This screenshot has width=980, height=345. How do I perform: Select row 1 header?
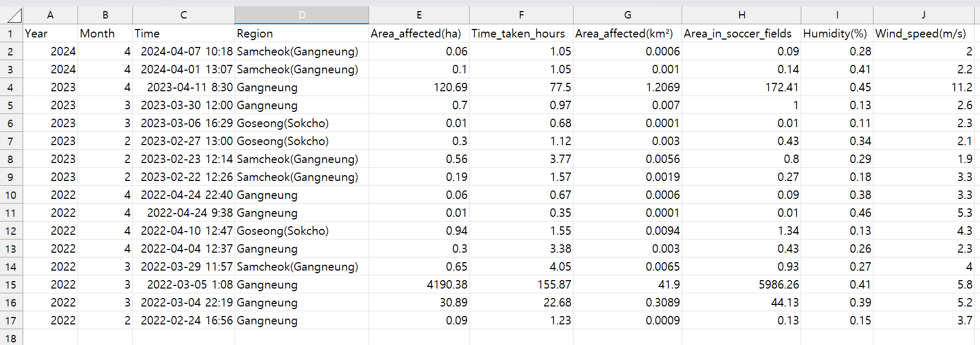(11, 34)
